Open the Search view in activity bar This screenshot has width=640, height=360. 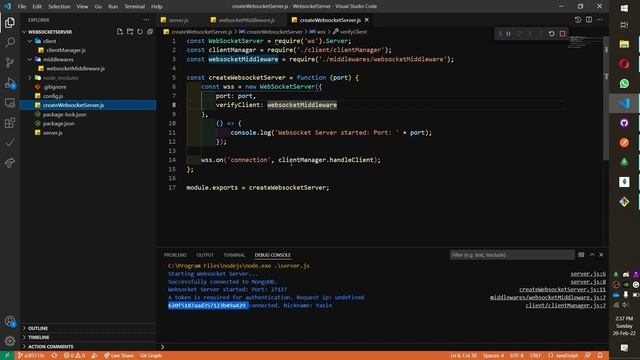(x=10, y=42)
